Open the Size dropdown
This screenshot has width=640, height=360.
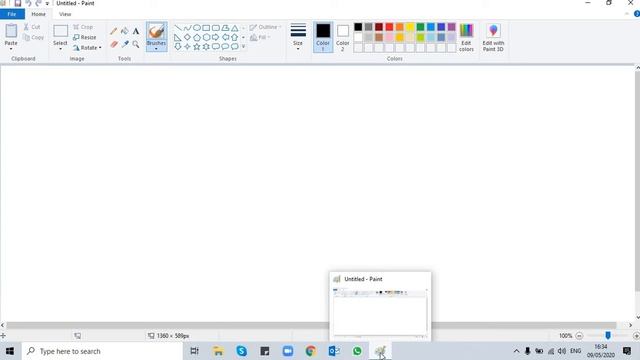(x=298, y=37)
